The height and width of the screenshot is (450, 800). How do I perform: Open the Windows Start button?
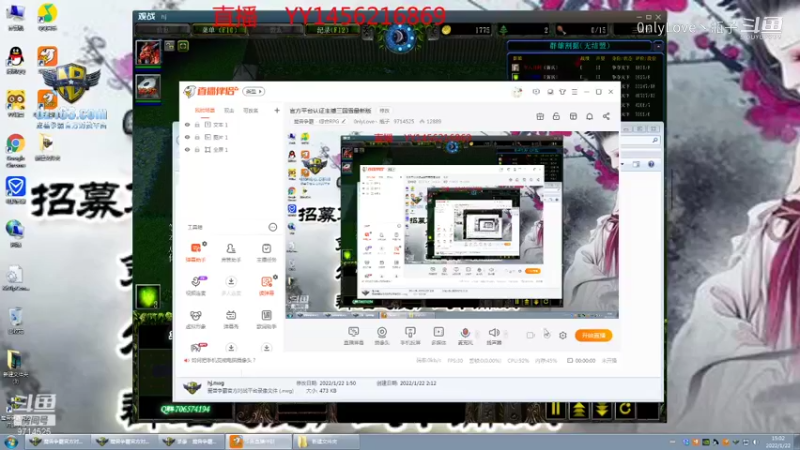pos(11,442)
